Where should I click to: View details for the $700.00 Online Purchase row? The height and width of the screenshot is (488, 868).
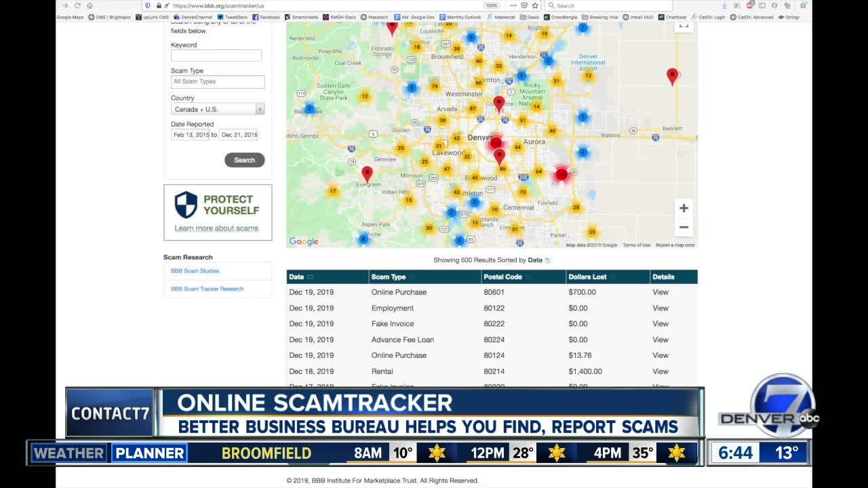coord(660,292)
